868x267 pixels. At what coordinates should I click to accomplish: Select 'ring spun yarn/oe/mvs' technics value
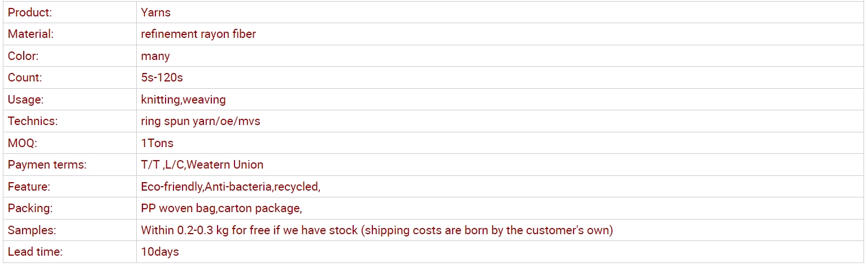tap(201, 121)
